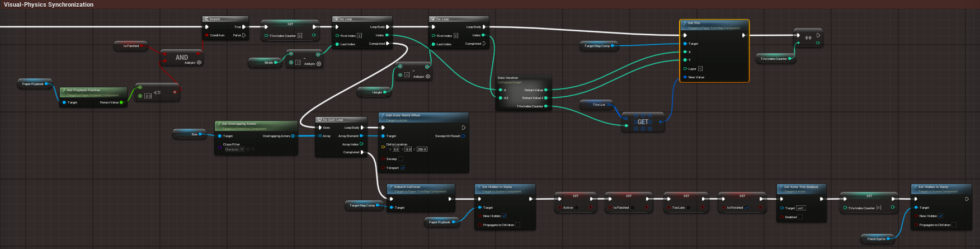Screen dimensions: 980x249
Task: Select the Is Patched variable node
Action: pyautogui.click(x=131, y=46)
